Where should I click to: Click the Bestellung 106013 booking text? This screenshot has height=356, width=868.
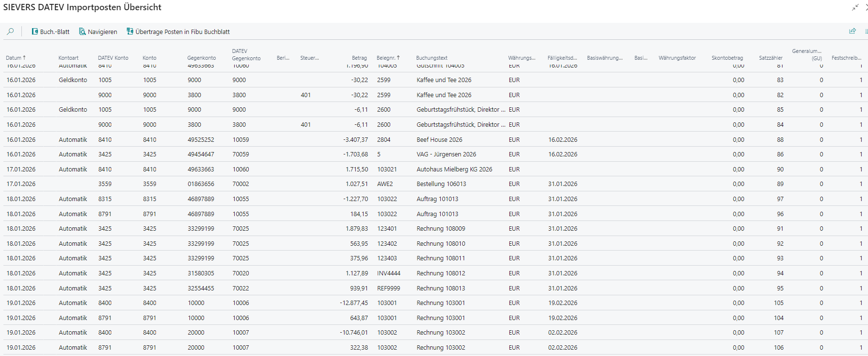point(441,184)
